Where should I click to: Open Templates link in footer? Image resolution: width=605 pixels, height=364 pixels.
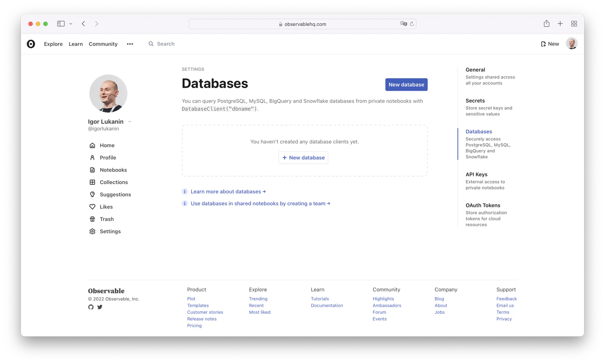point(198,305)
